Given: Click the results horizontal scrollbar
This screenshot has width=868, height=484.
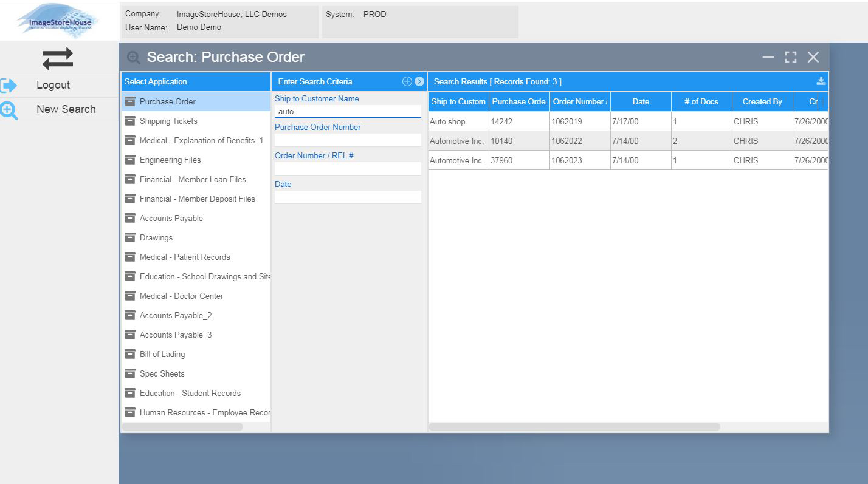Looking at the screenshot, I should [x=574, y=427].
